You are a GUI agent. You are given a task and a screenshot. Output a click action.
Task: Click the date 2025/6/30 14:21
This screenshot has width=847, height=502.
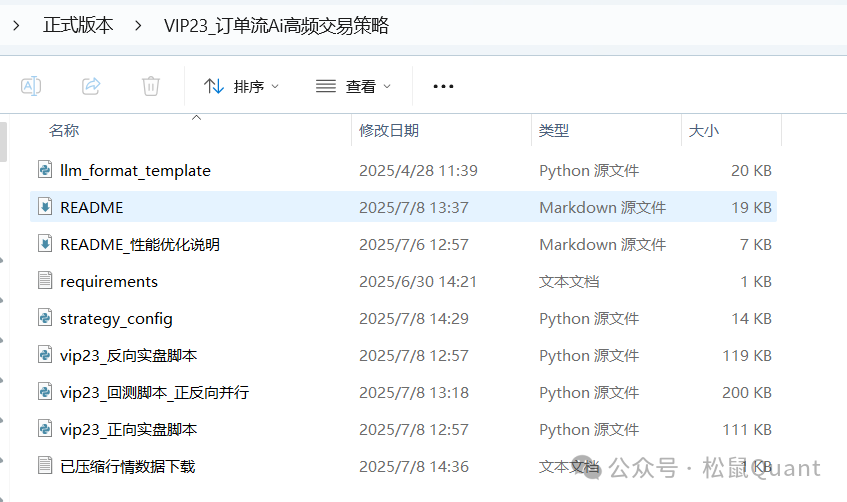(x=418, y=282)
